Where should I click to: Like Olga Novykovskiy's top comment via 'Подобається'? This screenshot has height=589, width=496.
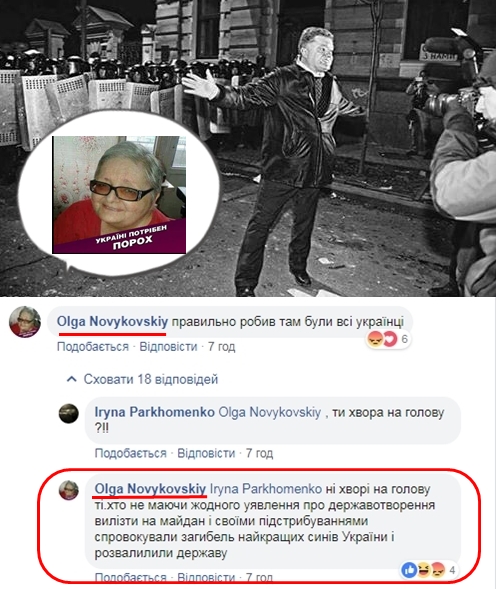click(93, 346)
